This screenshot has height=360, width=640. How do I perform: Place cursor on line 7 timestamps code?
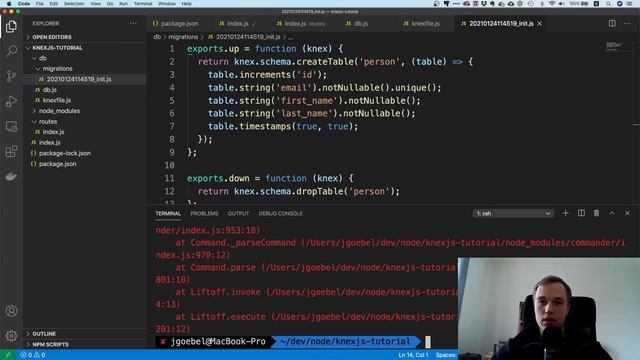[283, 127]
